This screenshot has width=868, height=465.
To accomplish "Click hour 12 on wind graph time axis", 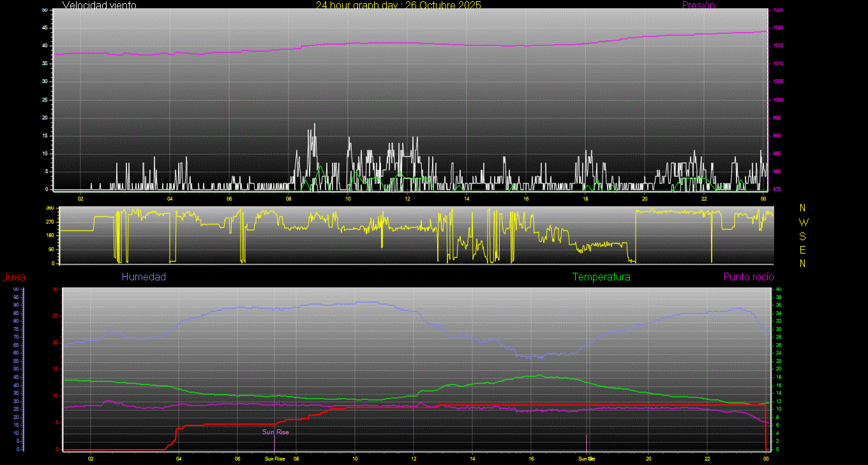I will [407, 199].
